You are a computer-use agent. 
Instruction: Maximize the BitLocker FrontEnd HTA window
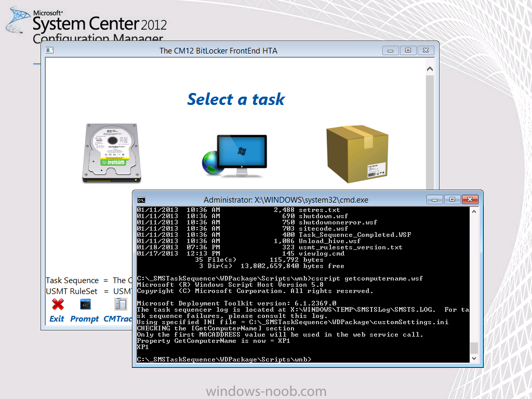[408, 50]
